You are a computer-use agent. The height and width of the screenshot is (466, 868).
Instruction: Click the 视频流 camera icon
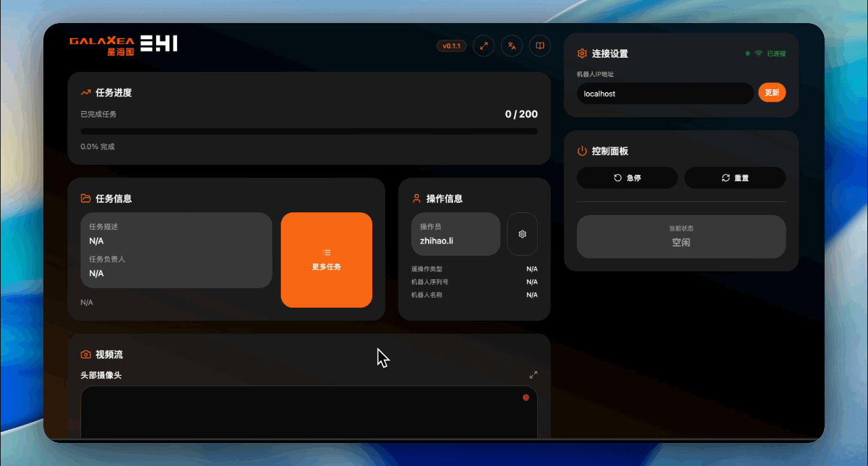(84, 353)
